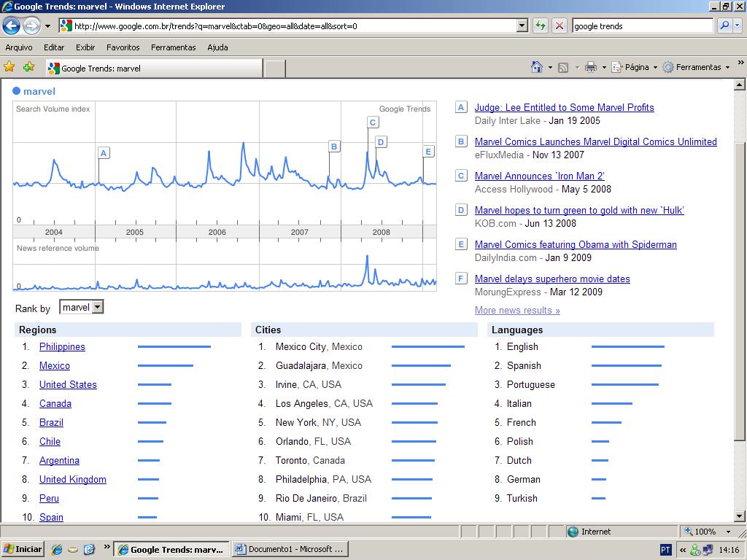Click Internet Explorer quick launch icon

[57, 550]
